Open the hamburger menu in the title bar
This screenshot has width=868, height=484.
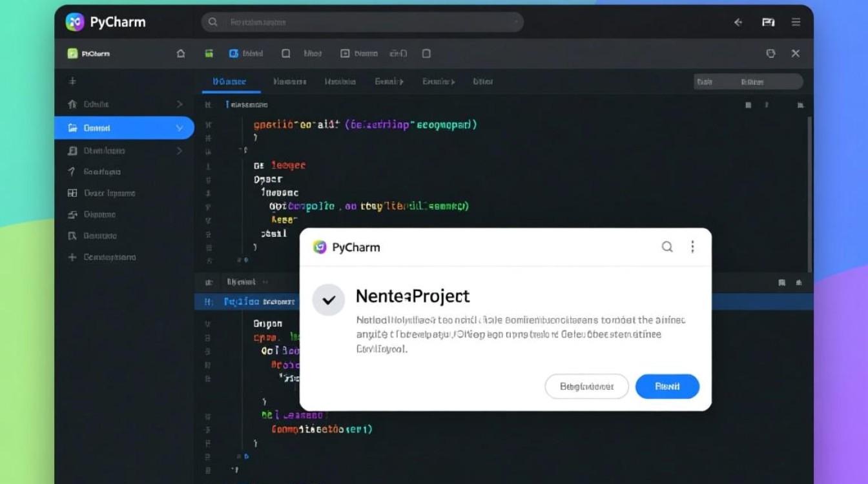click(x=796, y=22)
